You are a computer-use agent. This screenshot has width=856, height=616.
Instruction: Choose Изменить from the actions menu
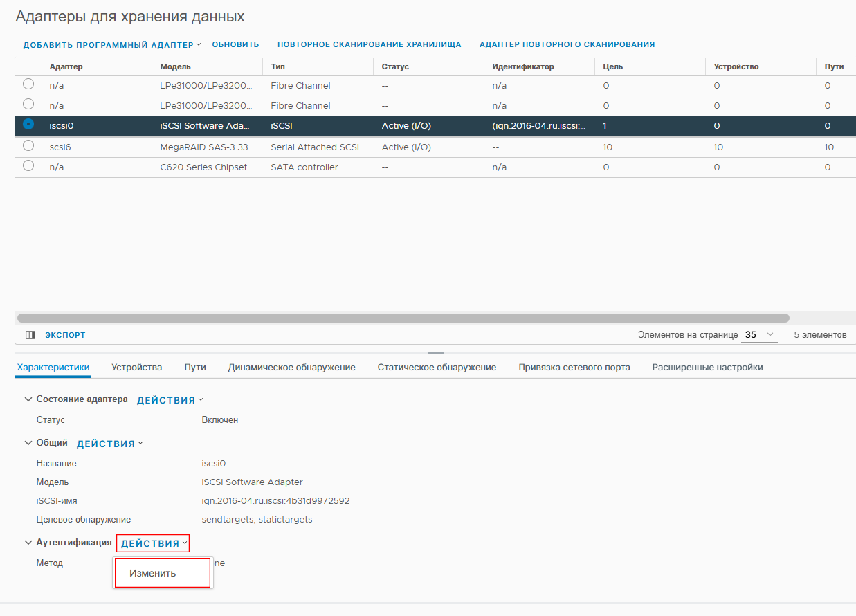point(163,573)
